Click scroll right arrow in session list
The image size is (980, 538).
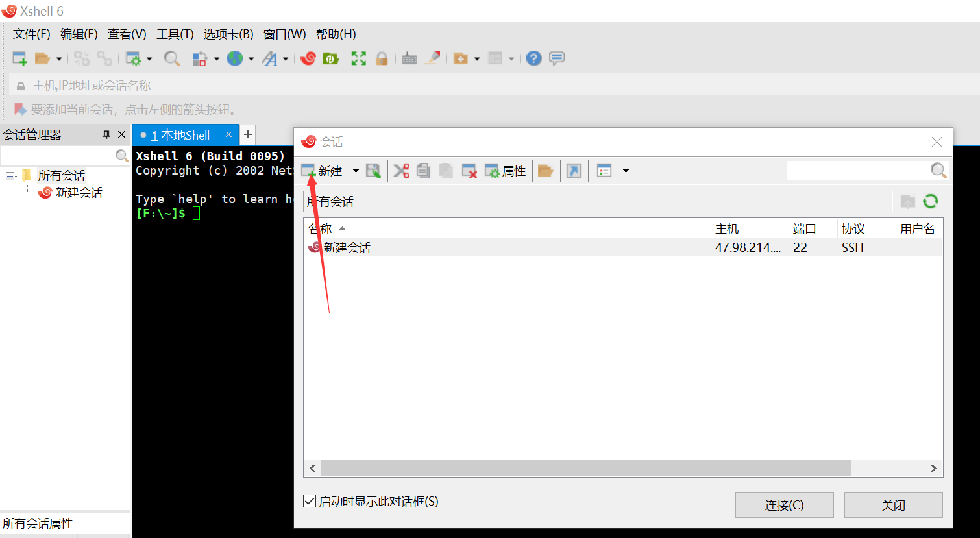933,468
